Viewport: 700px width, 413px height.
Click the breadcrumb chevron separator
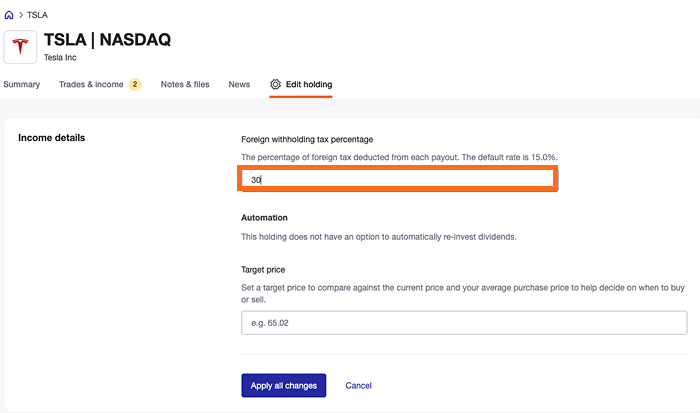click(22, 16)
